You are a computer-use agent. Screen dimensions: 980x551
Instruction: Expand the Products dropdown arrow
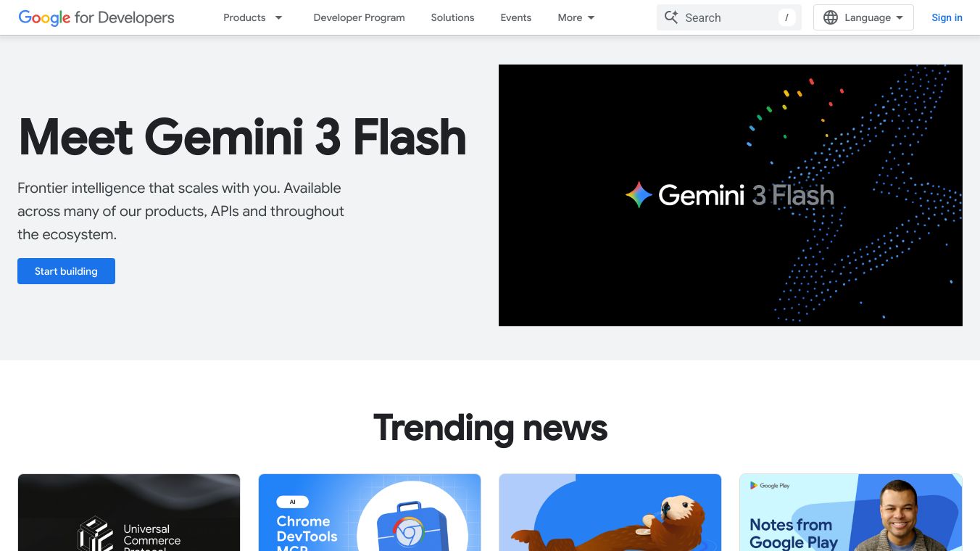(278, 17)
